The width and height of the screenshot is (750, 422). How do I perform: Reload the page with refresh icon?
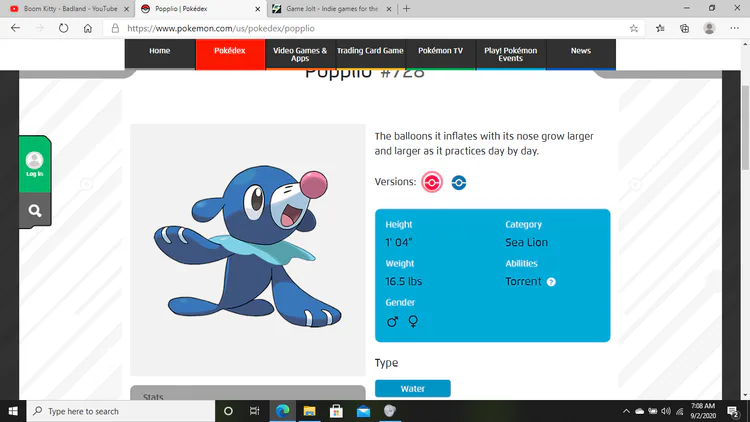pyautogui.click(x=63, y=28)
